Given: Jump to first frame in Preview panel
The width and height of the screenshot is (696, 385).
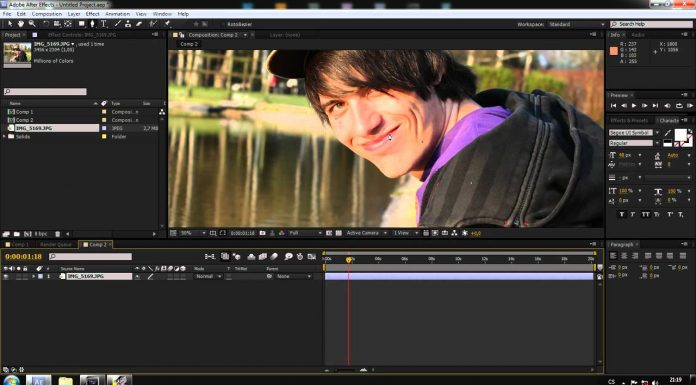Looking at the screenshot, I should (x=613, y=106).
